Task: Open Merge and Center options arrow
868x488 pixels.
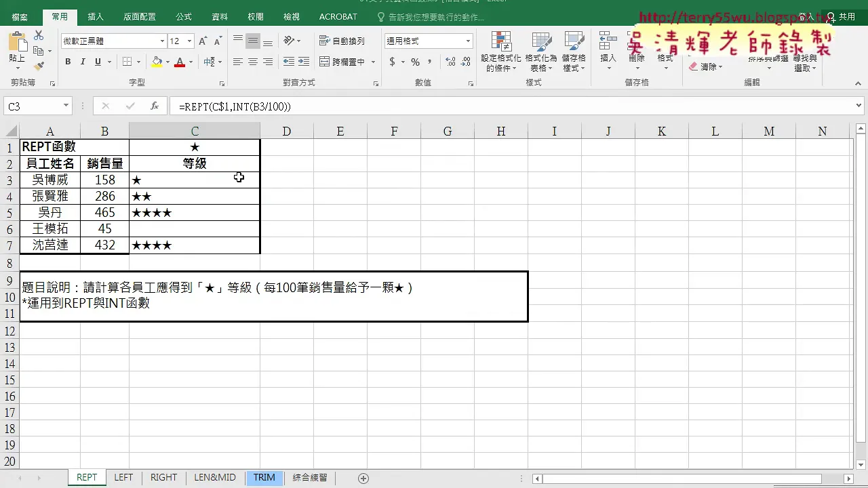Action: (373, 62)
